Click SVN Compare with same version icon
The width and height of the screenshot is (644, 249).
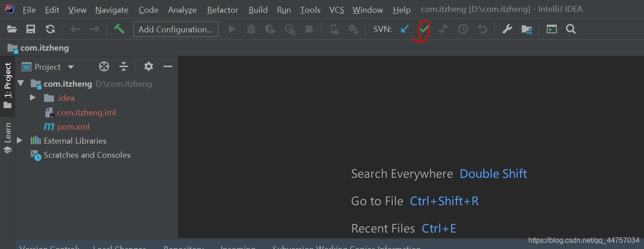point(443,29)
